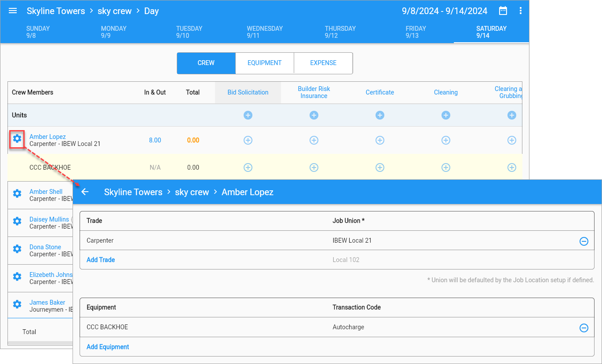602x364 pixels.
Task: Open settings gear for Amber Lopez
Action: point(17,139)
